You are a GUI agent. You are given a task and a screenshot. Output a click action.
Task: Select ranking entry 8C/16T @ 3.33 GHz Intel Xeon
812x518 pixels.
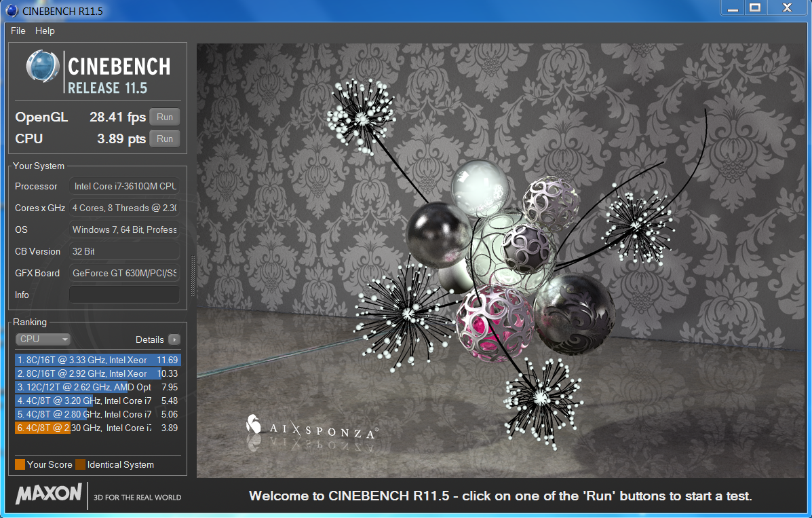pos(98,360)
